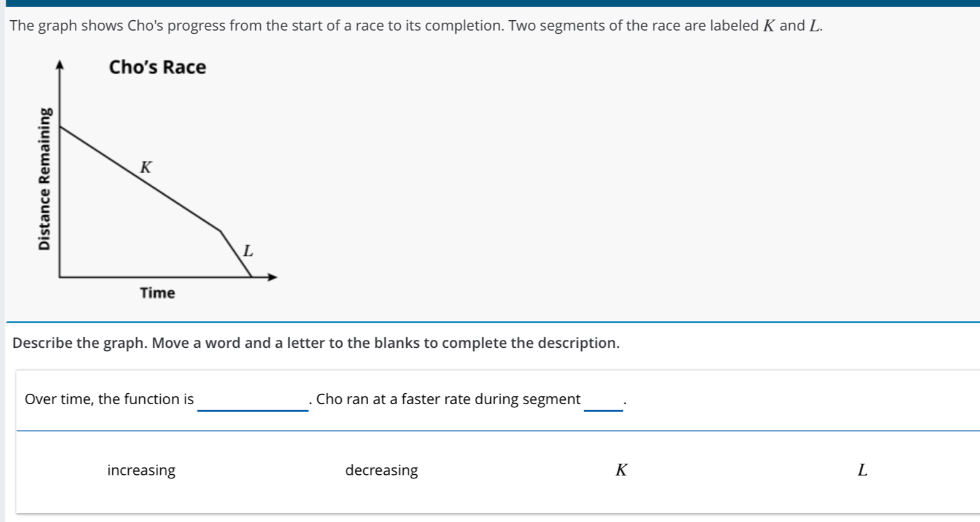This screenshot has width=980, height=522.
Task: Click the "Cho's Race" graph title
Action: 157,67
